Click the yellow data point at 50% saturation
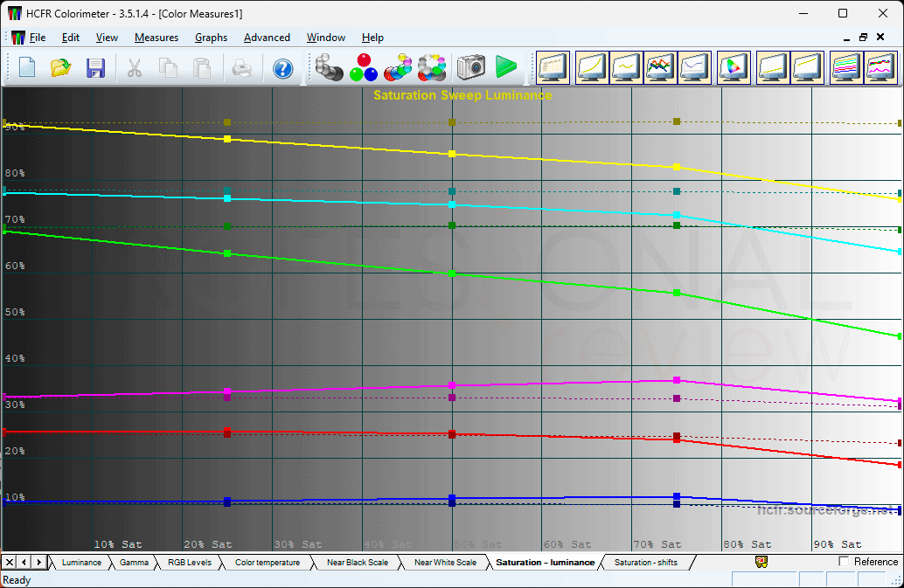The image size is (904, 588). click(452, 154)
